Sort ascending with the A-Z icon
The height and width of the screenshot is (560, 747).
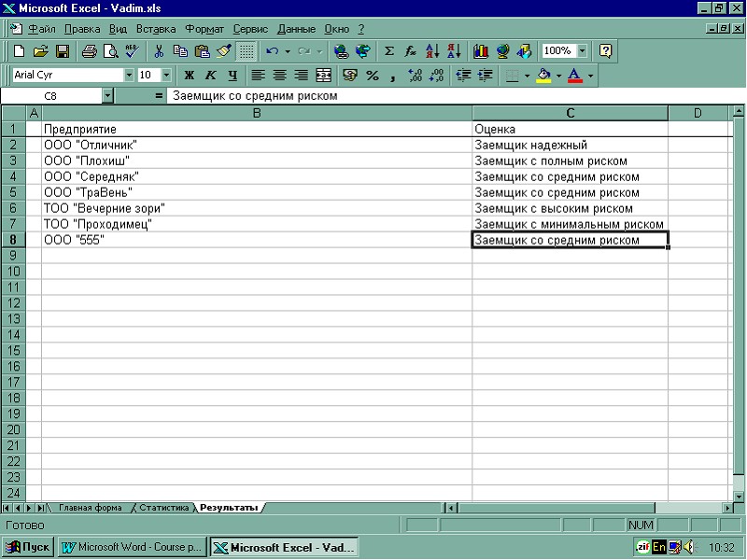click(432, 51)
